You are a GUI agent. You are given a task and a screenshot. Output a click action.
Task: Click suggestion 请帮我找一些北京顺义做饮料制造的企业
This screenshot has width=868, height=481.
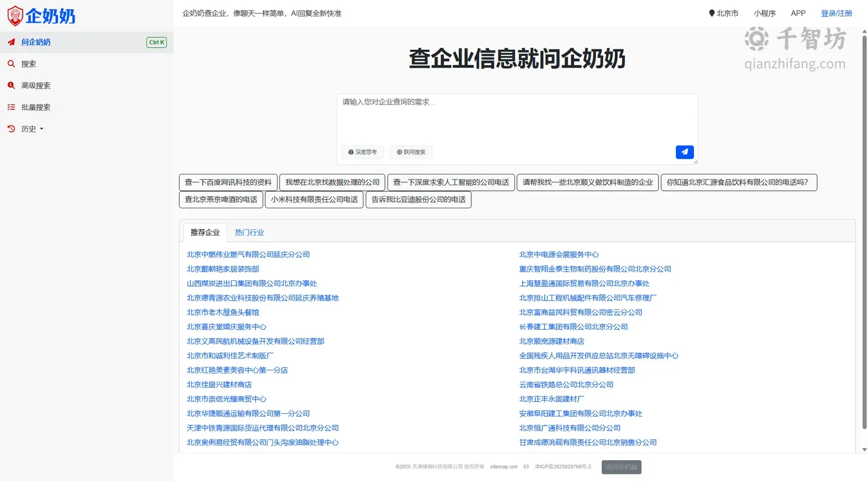point(588,182)
